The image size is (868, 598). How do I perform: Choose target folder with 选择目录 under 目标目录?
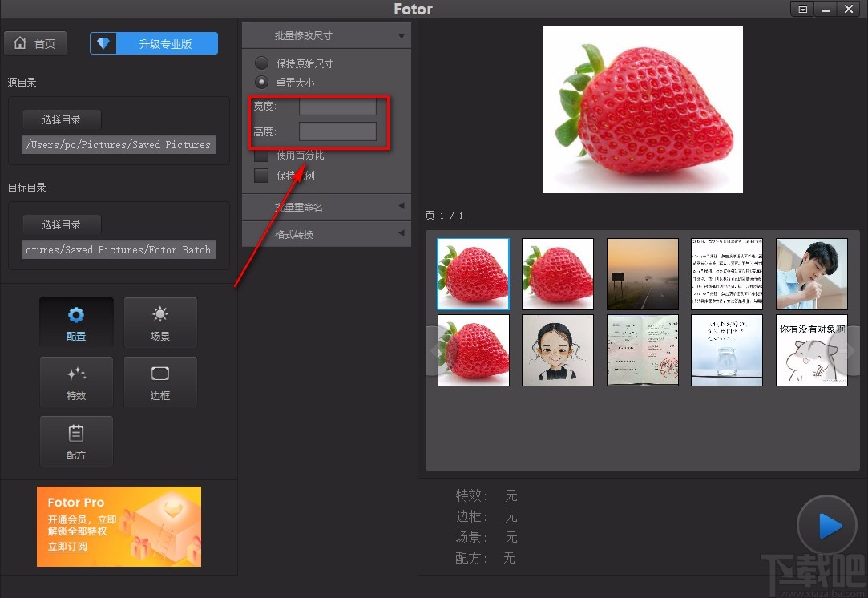[62, 224]
